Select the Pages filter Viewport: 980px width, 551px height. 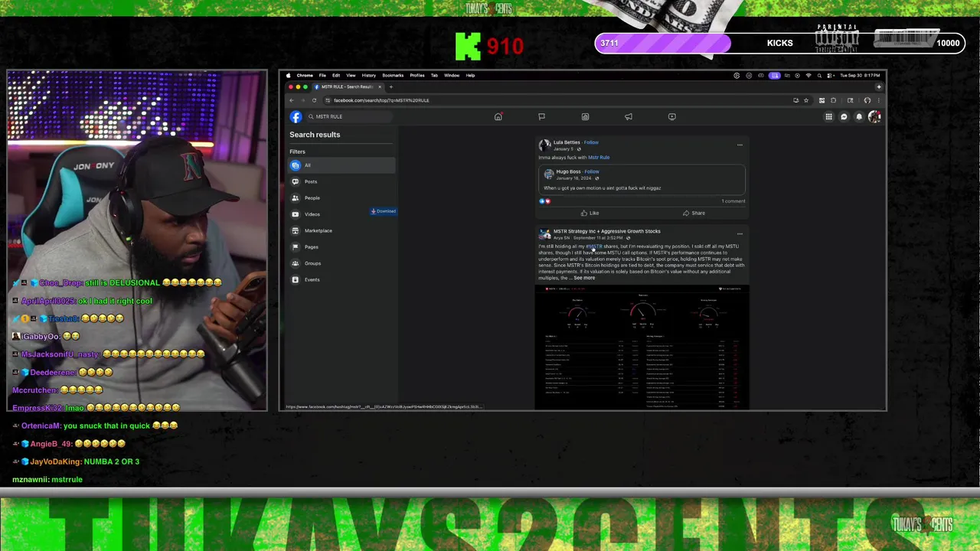341,246
